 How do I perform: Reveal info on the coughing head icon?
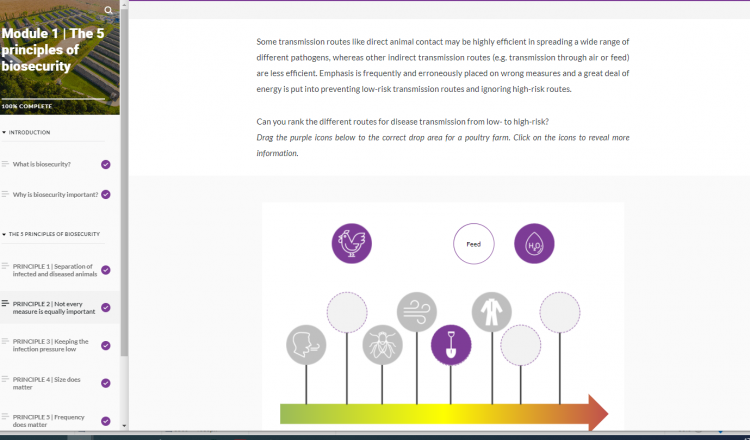point(305,345)
